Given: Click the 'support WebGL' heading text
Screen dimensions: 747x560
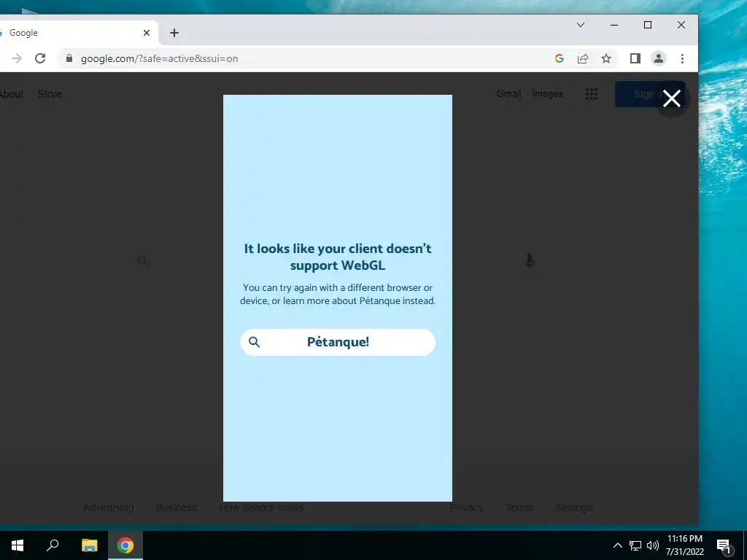Looking at the screenshot, I should click(x=338, y=265).
